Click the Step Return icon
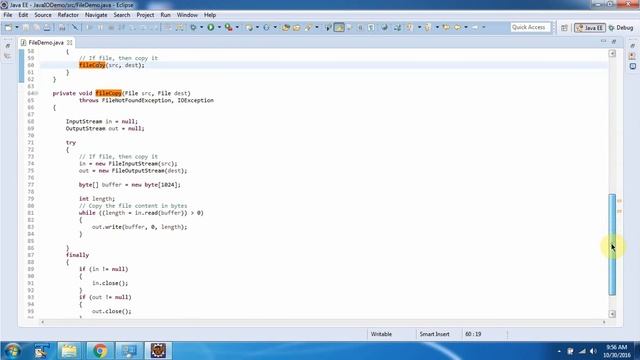The width and height of the screenshot is (640, 360). tap(155, 27)
